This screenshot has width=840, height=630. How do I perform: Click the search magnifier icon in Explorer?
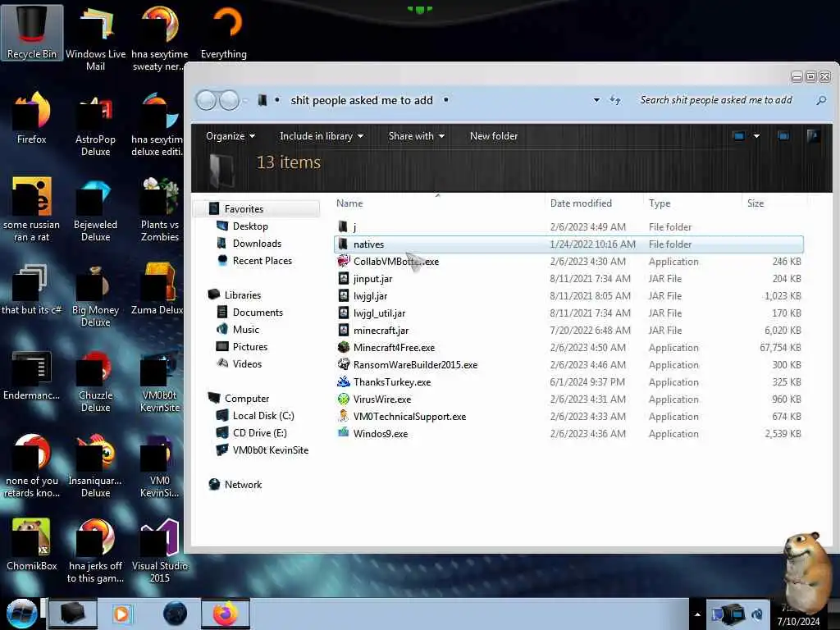point(820,100)
